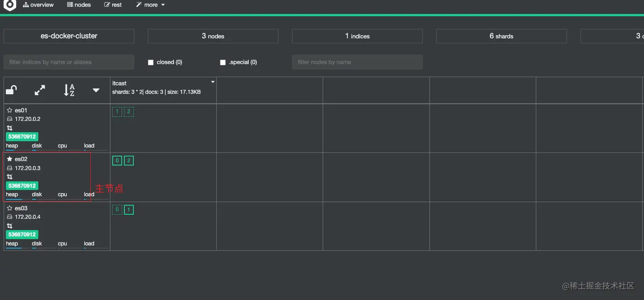Image resolution: width=644 pixels, height=300 pixels.
Task: Expand the more dropdown menu
Action: [x=151, y=5]
